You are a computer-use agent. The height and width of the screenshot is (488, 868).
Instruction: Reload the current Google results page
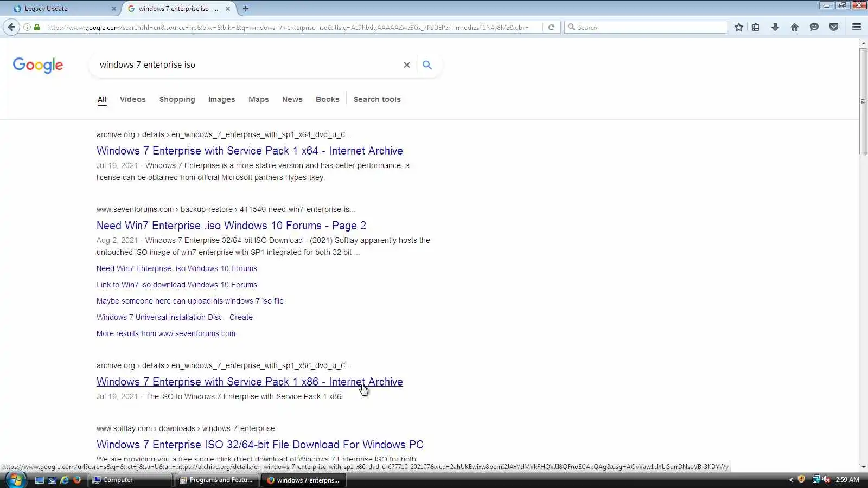point(551,27)
